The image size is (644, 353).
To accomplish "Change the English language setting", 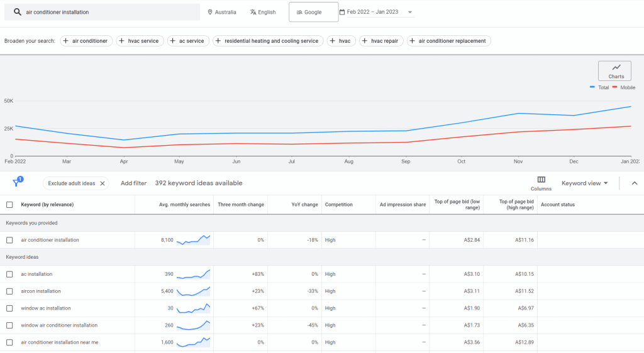I will pyautogui.click(x=263, y=13).
